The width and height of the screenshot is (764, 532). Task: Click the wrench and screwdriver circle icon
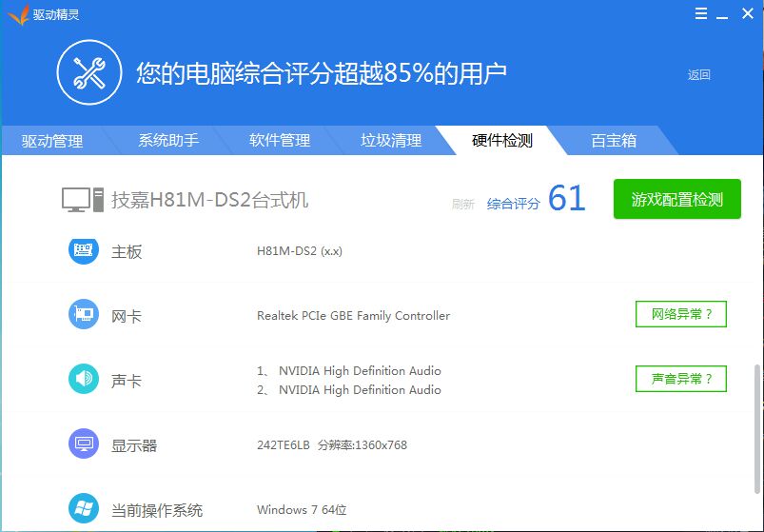point(89,72)
